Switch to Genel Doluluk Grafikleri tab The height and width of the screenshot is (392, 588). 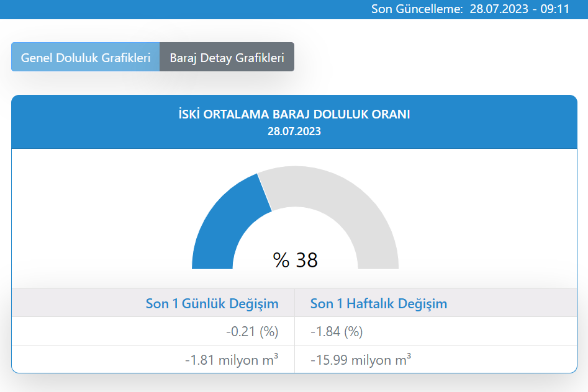pos(86,57)
